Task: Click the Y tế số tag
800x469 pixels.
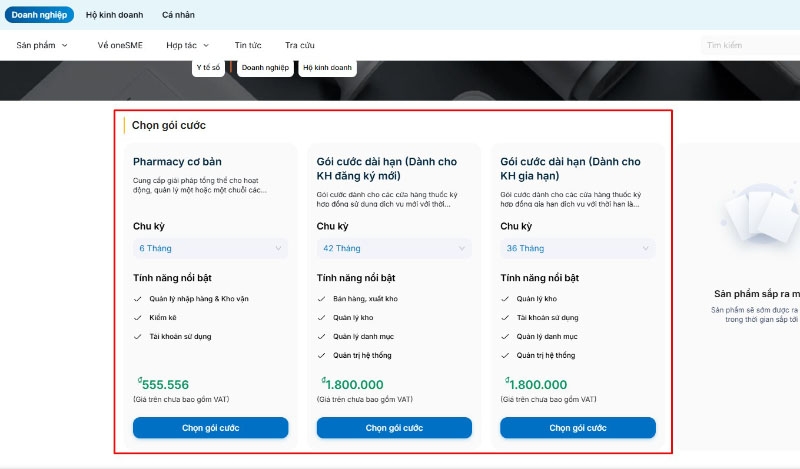Action: (x=208, y=67)
